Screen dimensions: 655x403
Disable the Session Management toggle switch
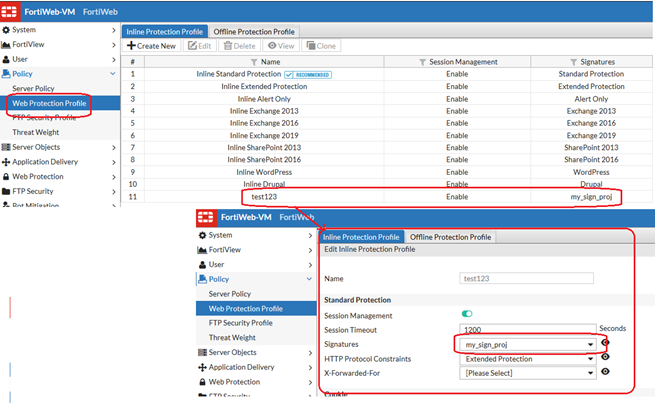(x=467, y=315)
